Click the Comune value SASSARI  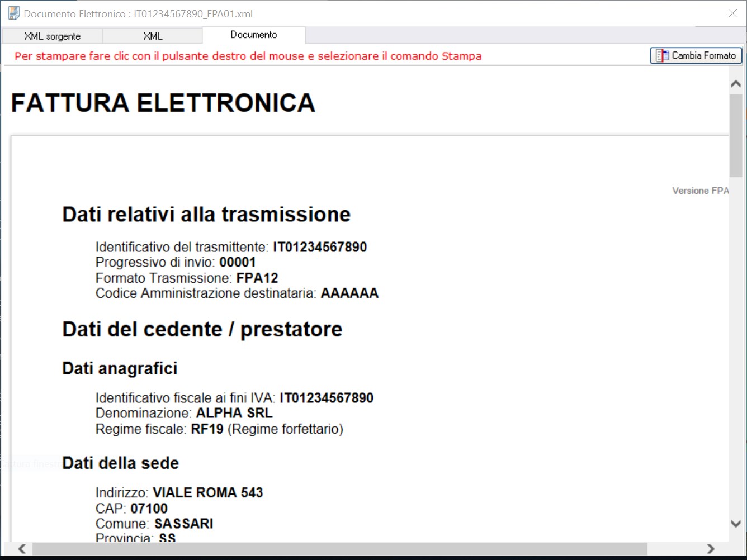click(183, 524)
